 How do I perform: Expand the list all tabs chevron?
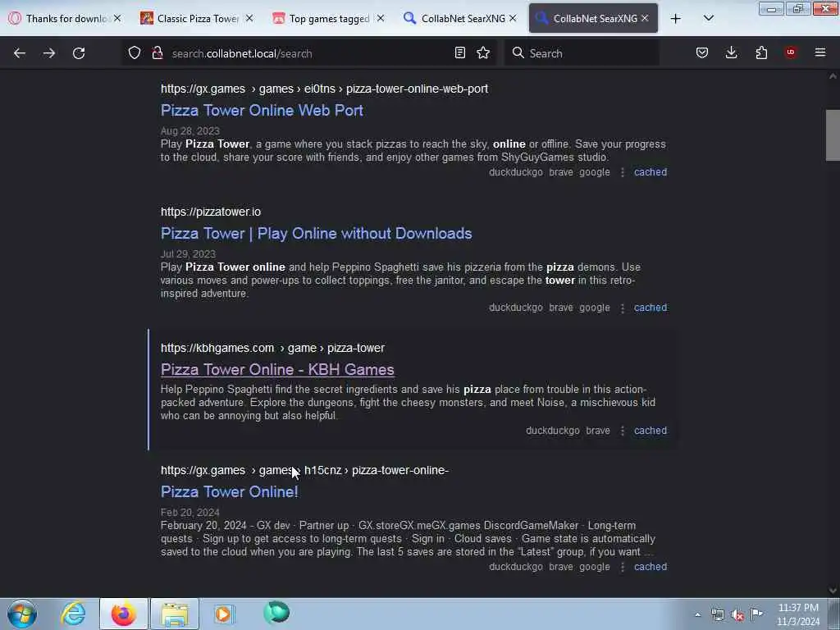click(x=708, y=18)
